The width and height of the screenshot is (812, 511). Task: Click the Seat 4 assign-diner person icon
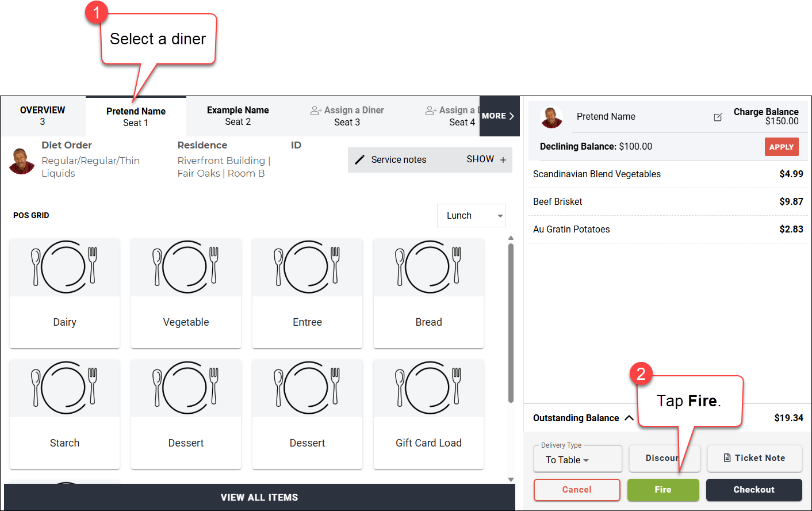[x=431, y=110]
